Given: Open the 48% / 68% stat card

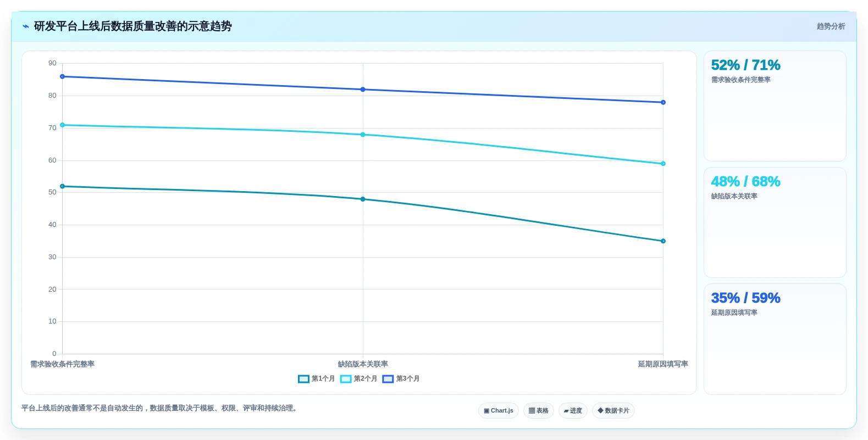Looking at the screenshot, I should (775, 222).
